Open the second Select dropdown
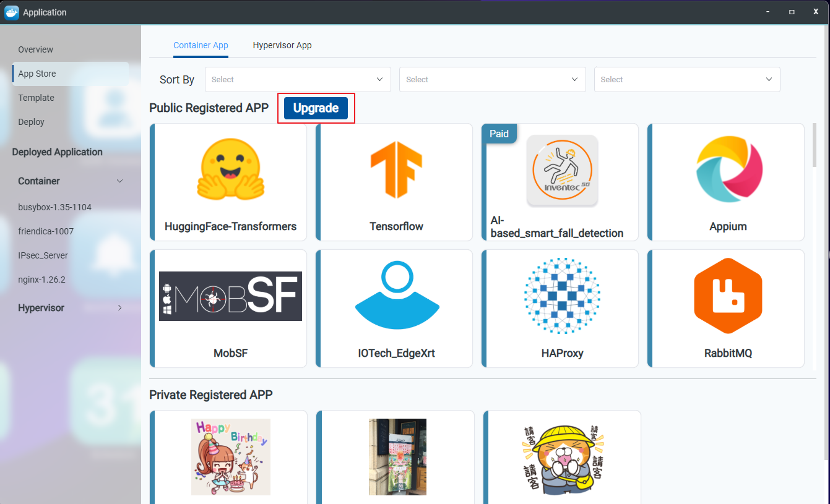Screen dimensions: 830x504 [492, 79]
